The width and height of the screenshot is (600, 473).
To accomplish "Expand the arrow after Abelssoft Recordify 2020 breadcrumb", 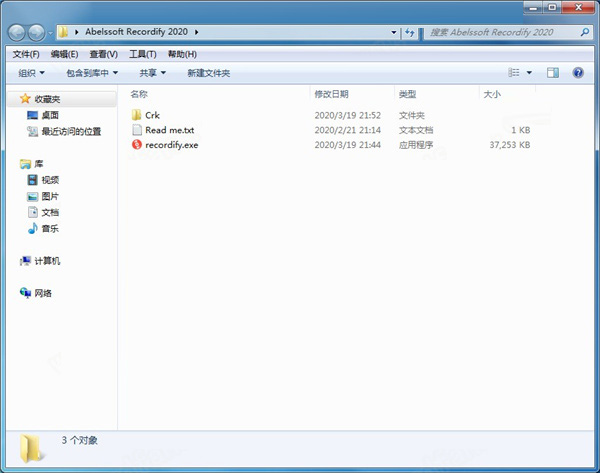I will (x=196, y=32).
